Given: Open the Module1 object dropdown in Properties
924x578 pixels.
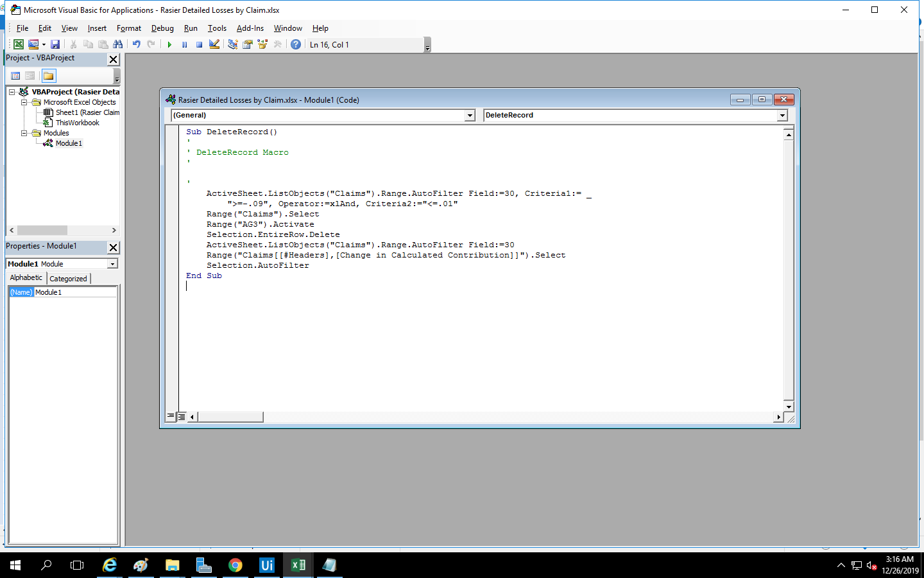Looking at the screenshot, I should (x=112, y=264).
